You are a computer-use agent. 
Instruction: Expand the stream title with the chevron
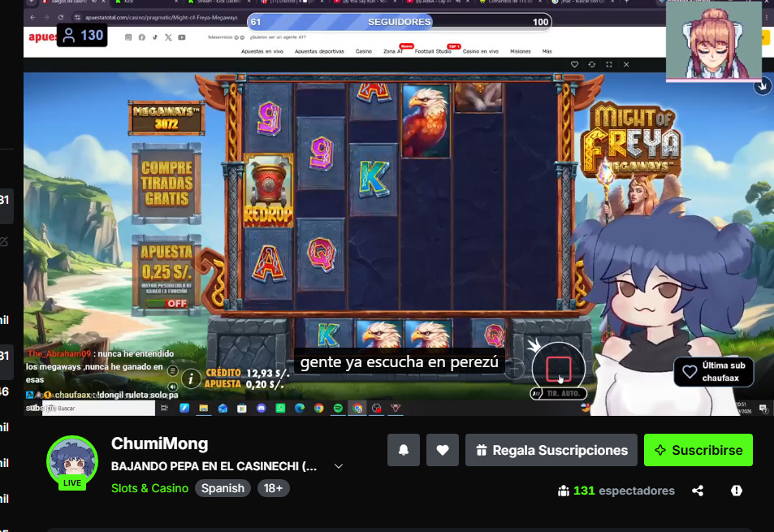click(x=339, y=466)
